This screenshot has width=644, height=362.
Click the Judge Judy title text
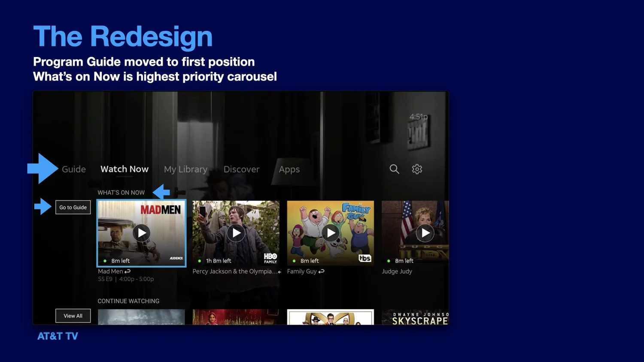(397, 271)
